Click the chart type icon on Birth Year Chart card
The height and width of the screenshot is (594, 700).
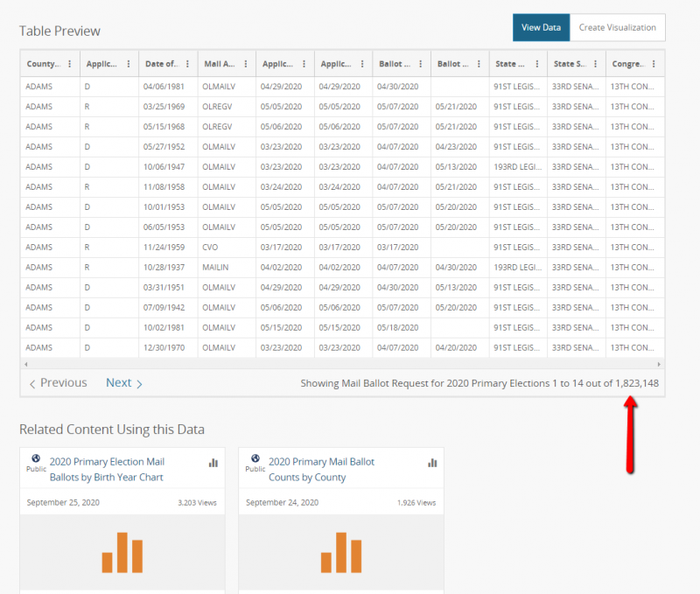tap(213, 463)
